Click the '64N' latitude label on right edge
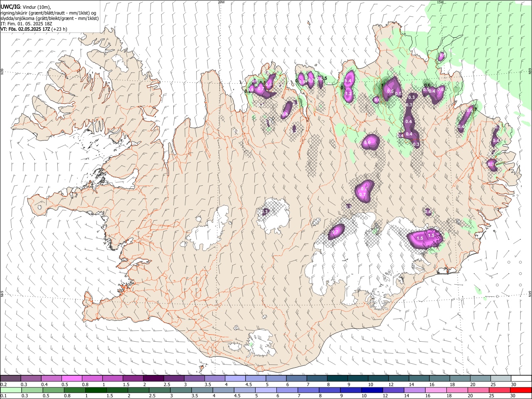 530,293
